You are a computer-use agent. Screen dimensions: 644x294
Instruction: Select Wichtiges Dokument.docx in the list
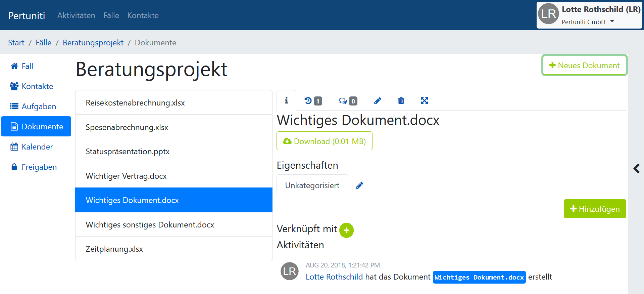174,200
